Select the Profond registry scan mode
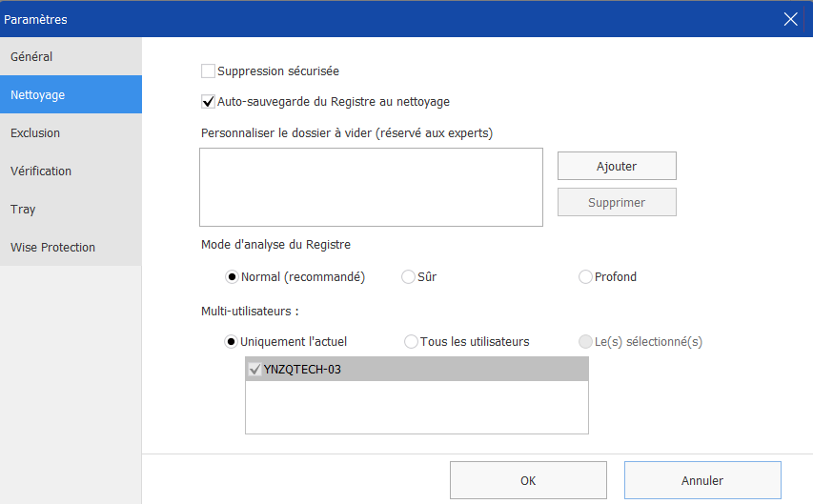Image resolution: width=813 pixels, height=504 pixels. (x=585, y=277)
